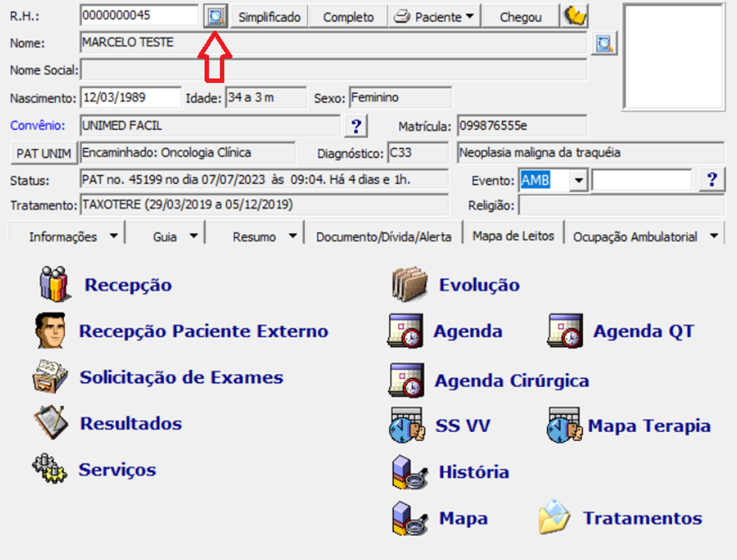Click the yellow hand icon after Chegou
The height and width of the screenshot is (560, 737).
(x=575, y=17)
